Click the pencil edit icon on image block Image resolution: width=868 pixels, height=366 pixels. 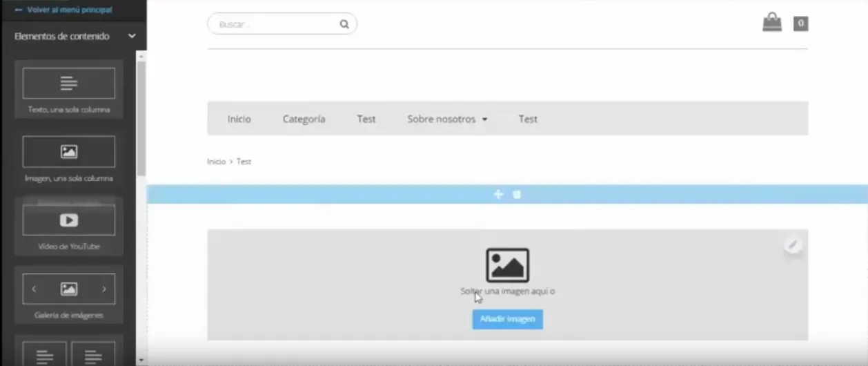point(793,244)
